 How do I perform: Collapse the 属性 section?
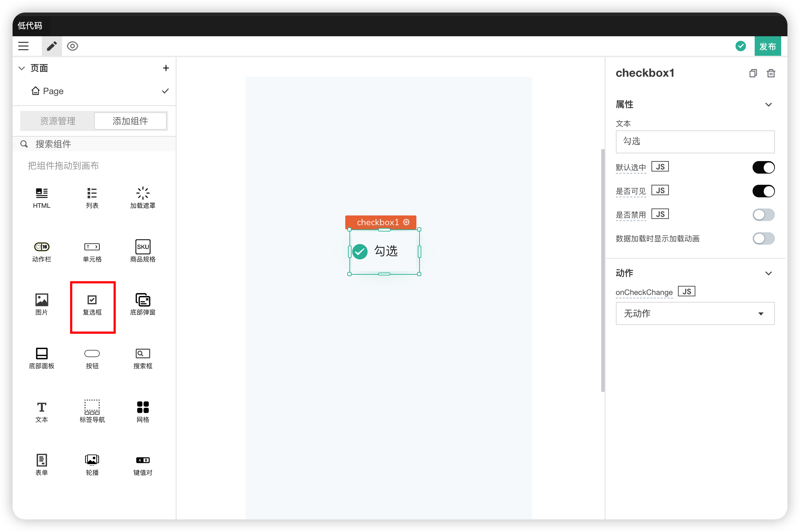[768, 105]
